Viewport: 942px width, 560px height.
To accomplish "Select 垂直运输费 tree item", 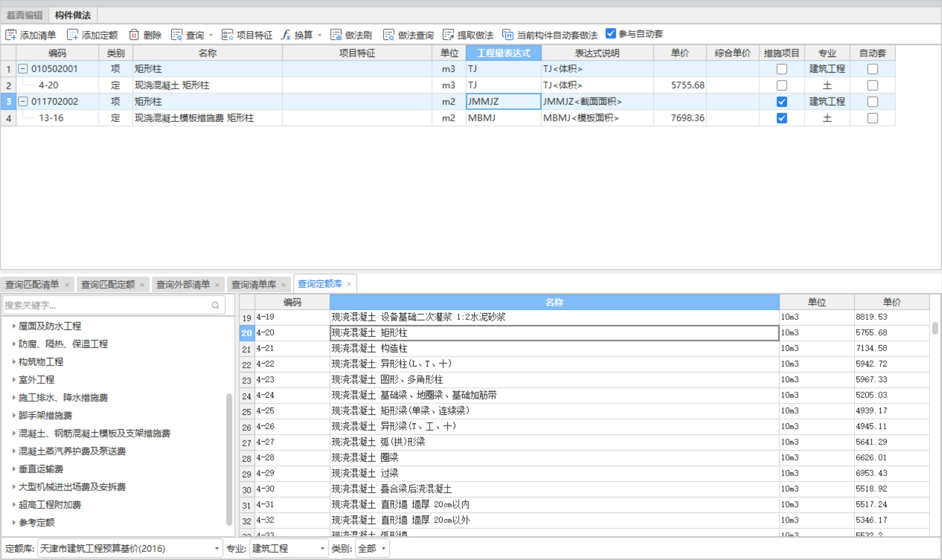I will click(40, 469).
